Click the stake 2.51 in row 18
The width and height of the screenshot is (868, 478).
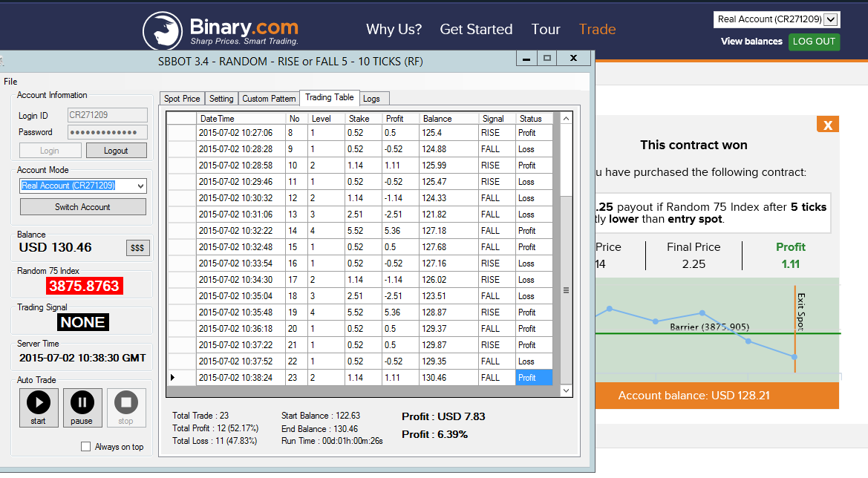point(364,296)
